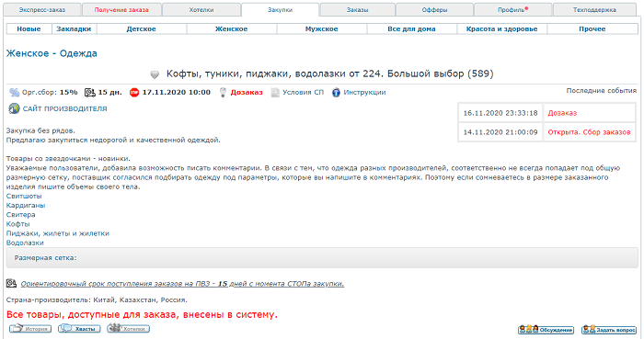Open the Офферы tab
This screenshot has width=644, height=339.
coord(434,10)
